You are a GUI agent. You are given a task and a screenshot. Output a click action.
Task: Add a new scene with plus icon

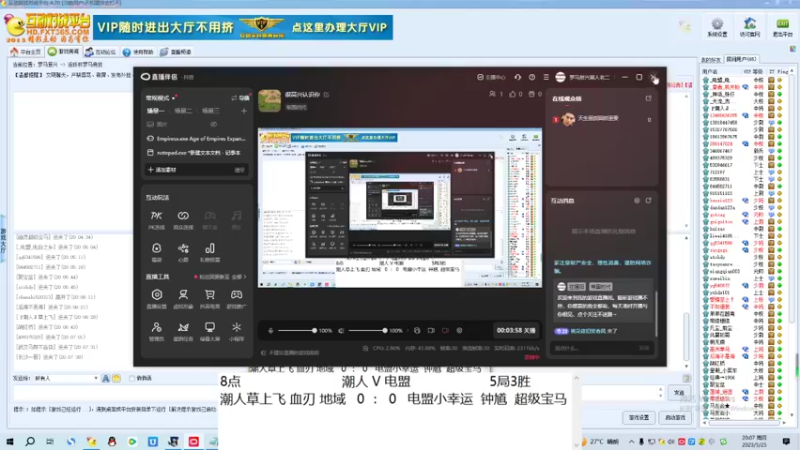click(x=244, y=111)
